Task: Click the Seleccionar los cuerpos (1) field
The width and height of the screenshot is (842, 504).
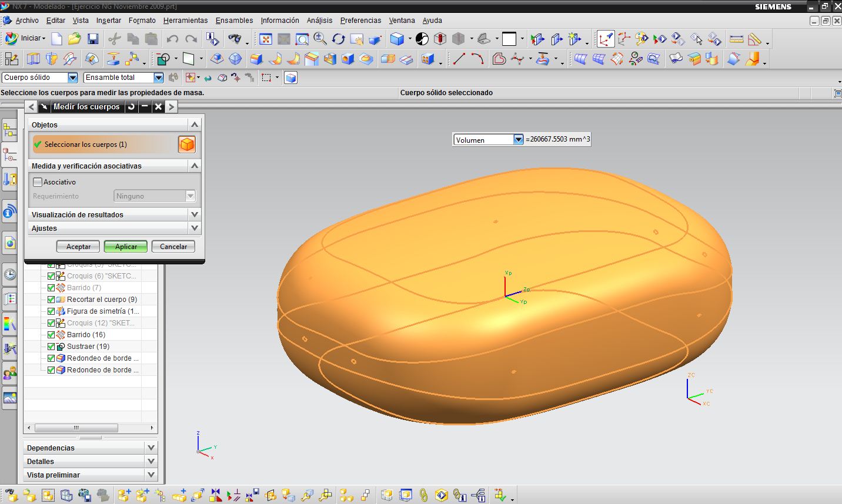Action: [x=104, y=145]
